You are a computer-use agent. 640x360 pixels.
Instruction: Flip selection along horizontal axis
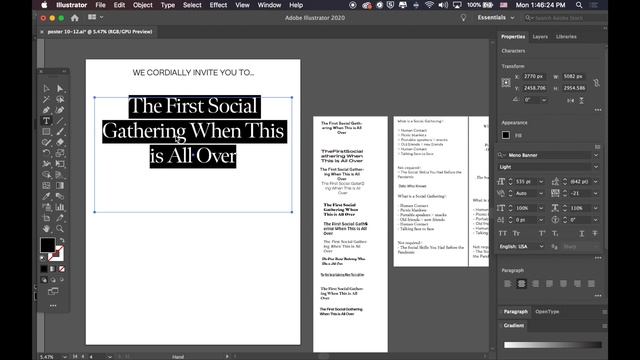(571, 100)
